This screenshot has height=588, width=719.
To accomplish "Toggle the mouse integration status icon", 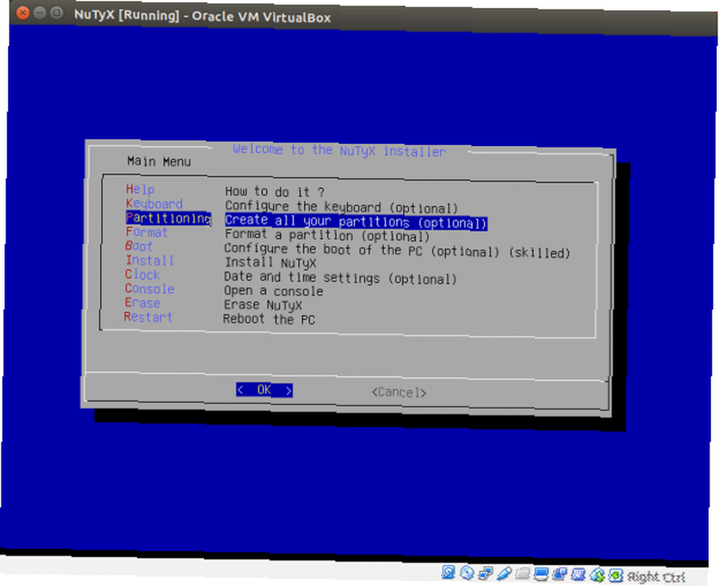I will pos(597,575).
